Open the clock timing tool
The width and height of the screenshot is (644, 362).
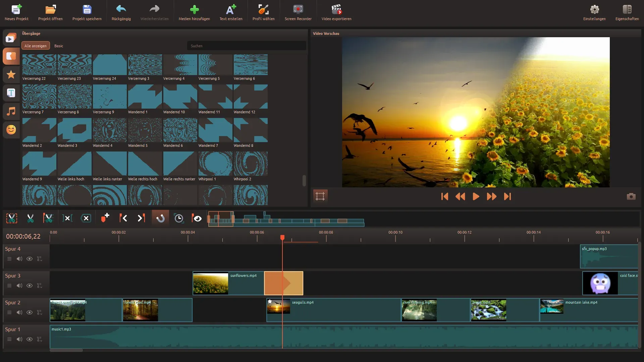(x=179, y=218)
